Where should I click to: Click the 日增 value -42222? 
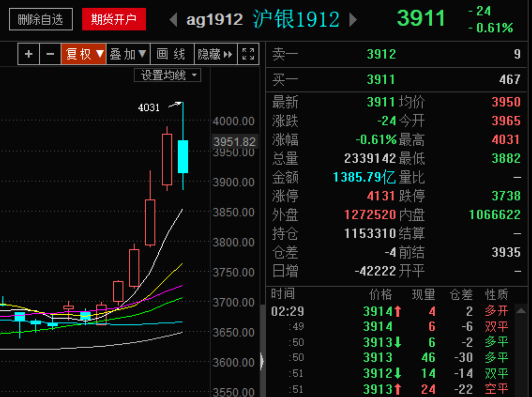coord(376,271)
